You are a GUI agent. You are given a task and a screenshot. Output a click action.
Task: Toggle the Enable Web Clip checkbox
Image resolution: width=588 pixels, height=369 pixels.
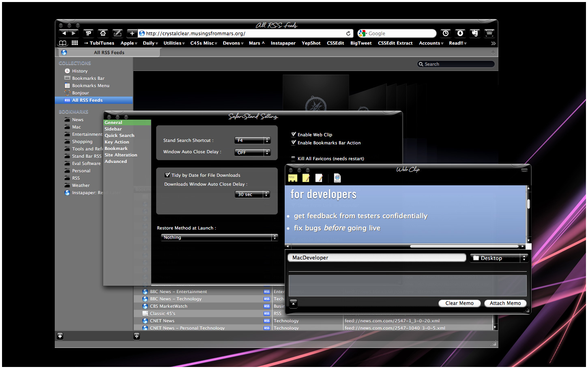(x=294, y=134)
